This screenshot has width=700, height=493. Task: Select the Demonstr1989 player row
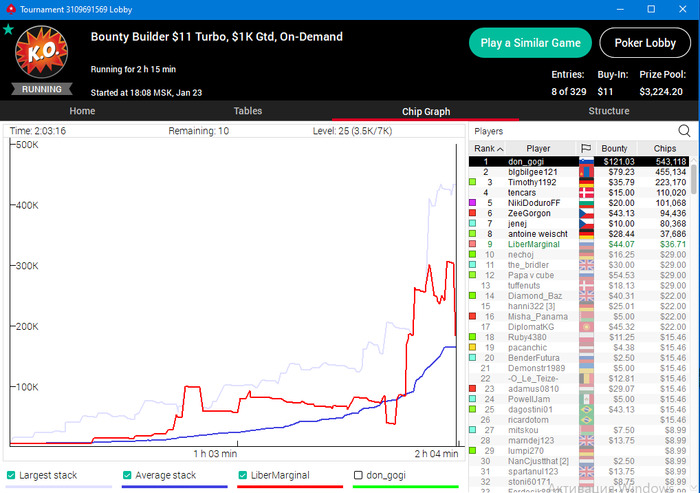pyautogui.click(x=579, y=368)
